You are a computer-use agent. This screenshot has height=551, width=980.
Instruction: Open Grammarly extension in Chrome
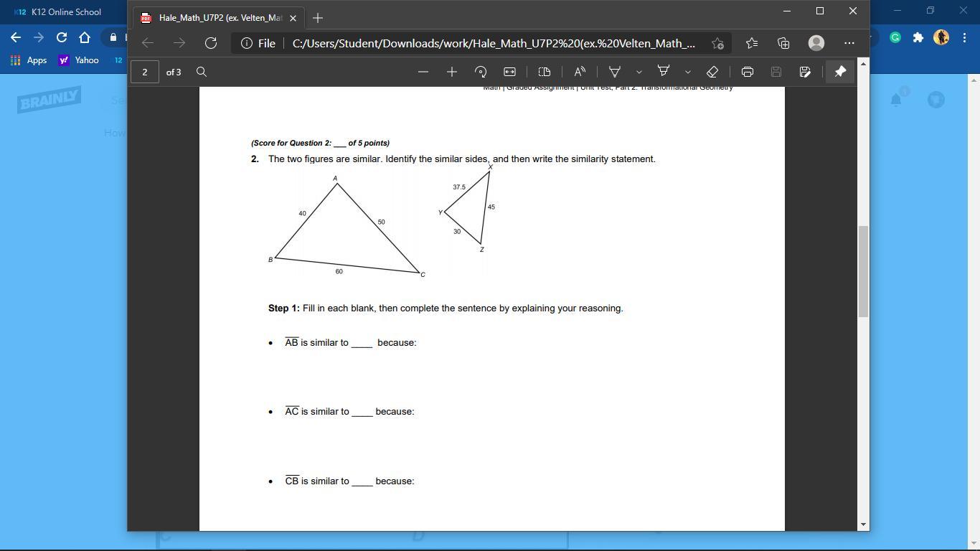click(x=895, y=37)
